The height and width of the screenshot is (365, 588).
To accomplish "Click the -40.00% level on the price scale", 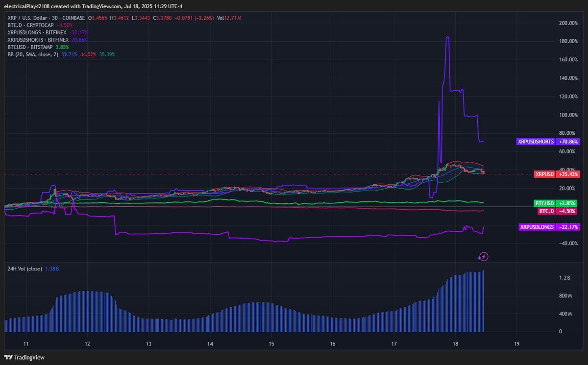I will [568, 243].
